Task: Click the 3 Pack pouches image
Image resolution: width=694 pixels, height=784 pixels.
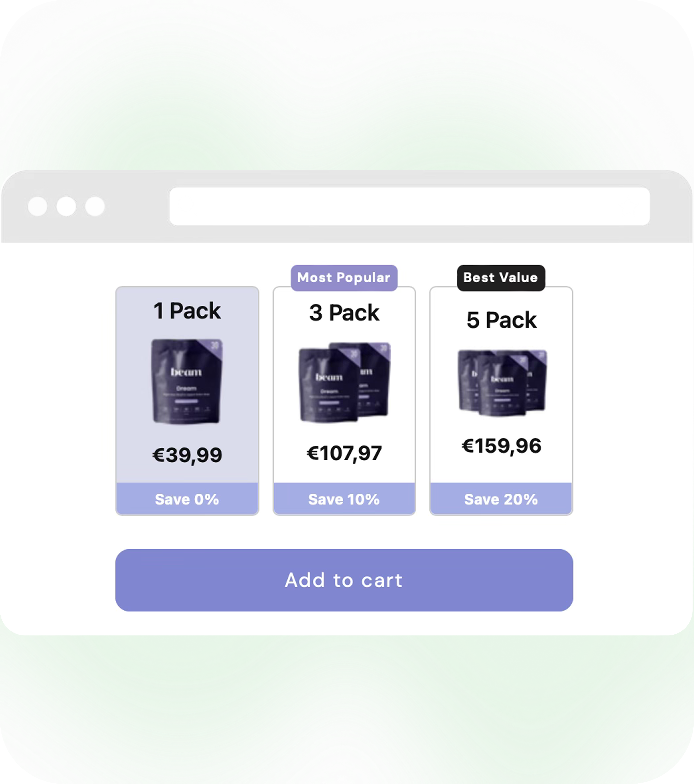Action: 344,382
